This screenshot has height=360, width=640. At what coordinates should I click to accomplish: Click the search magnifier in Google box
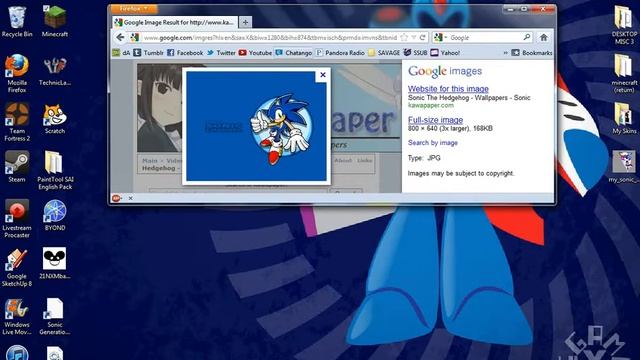[x=527, y=38]
